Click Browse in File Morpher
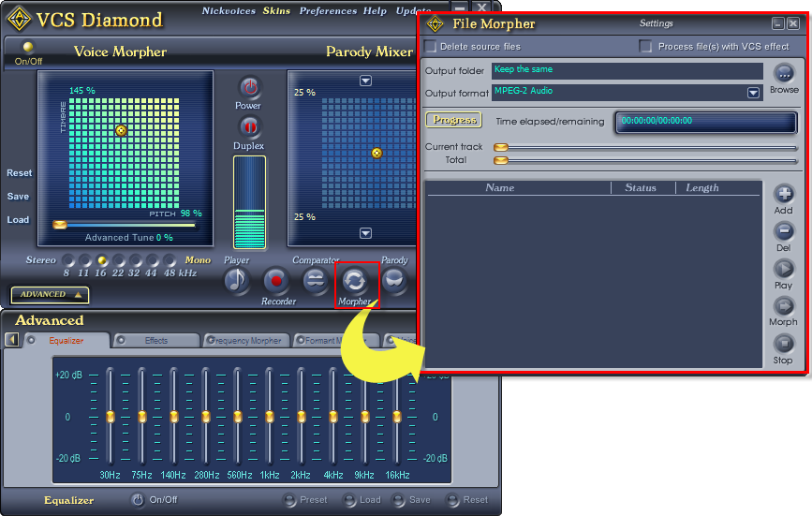812x516 pixels. click(784, 73)
